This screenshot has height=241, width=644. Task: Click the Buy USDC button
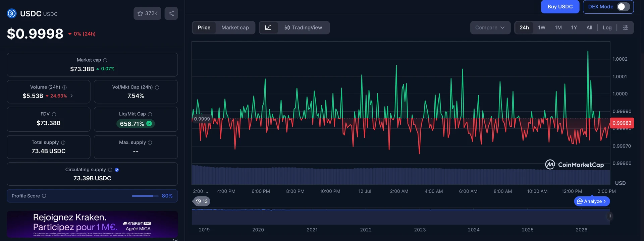(x=560, y=7)
